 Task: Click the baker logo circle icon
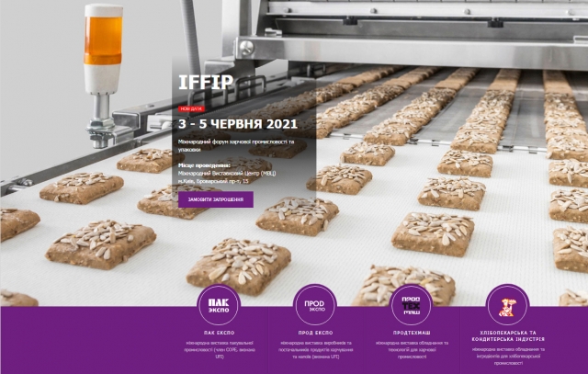(x=507, y=305)
